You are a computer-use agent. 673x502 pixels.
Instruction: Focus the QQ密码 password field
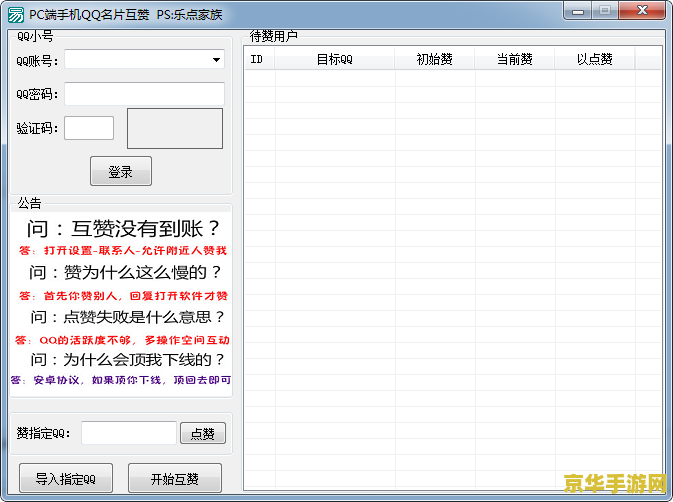(x=144, y=94)
